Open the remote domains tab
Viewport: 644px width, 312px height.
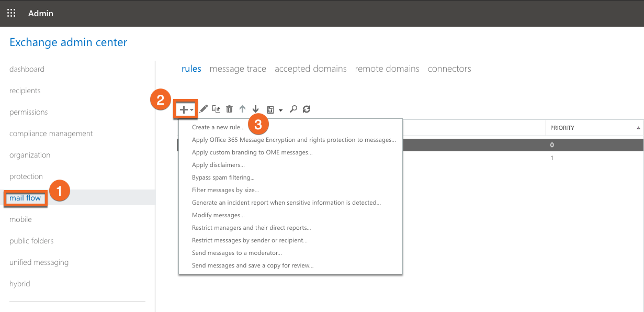pyautogui.click(x=387, y=69)
